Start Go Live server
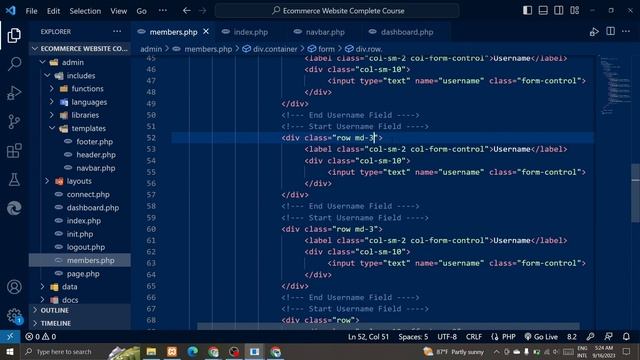This screenshot has width=640, height=360. click(x=541, y=337)
